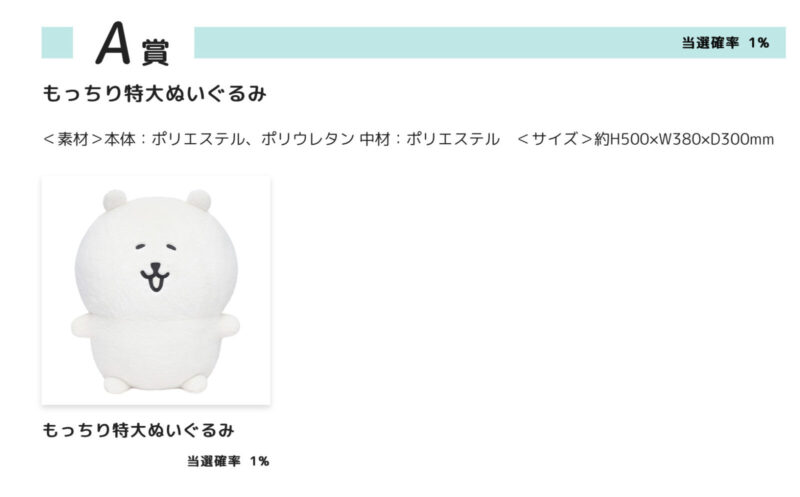Click the plush bear's right arm
Screen dimensions: 800x497
(228, 326)
